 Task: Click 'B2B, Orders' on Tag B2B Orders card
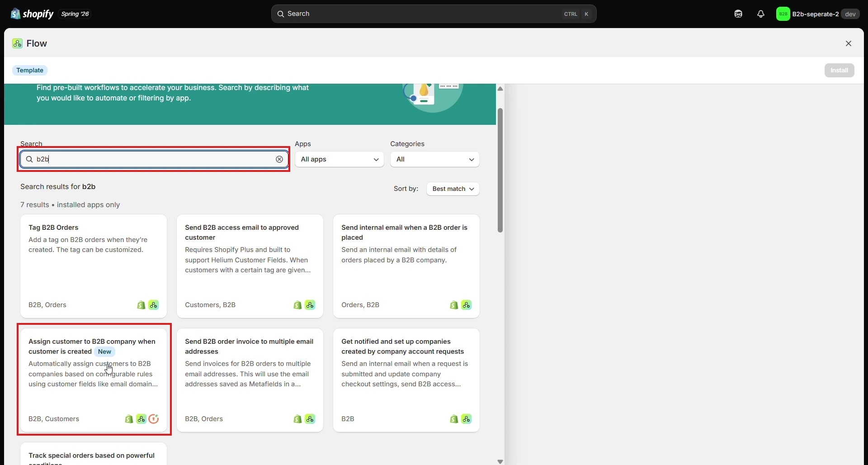coord(47,305)
